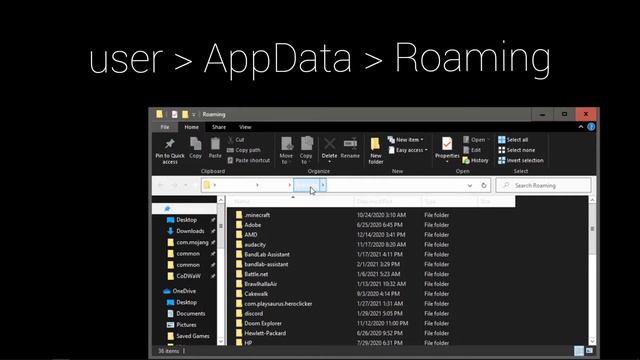Screen dimensions: 640x360
Task: Select com.mojang in Quick access
Action: pyautogui.click(x=188, y=242)
